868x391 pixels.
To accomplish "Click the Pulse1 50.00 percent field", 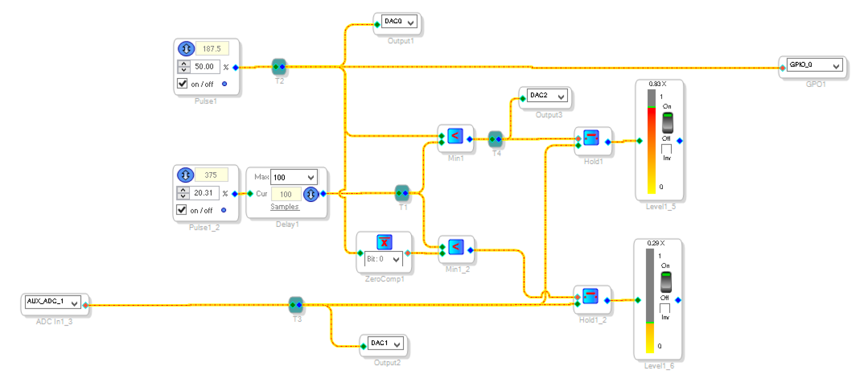I will coord(205,67).
